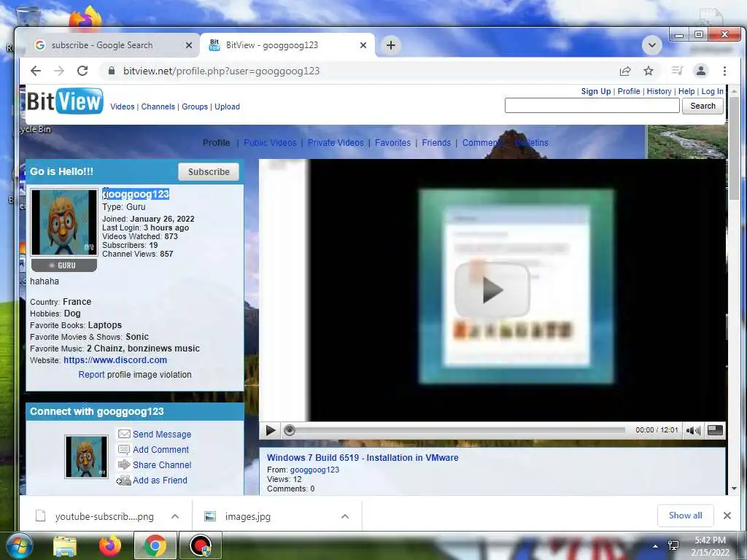Click the Search button
747x560 pixels.
(x=703, y=106)
